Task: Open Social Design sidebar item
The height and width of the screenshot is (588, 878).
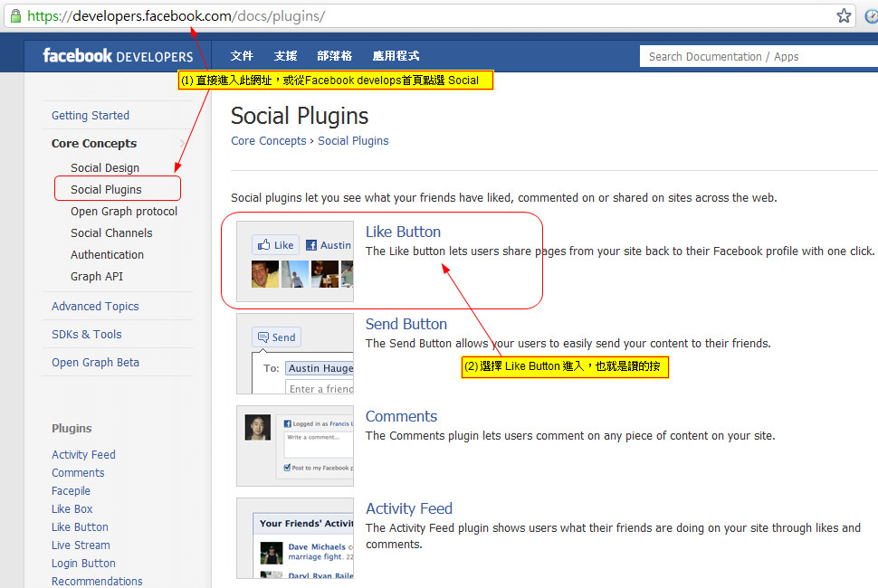Action: tap(105, 168)
